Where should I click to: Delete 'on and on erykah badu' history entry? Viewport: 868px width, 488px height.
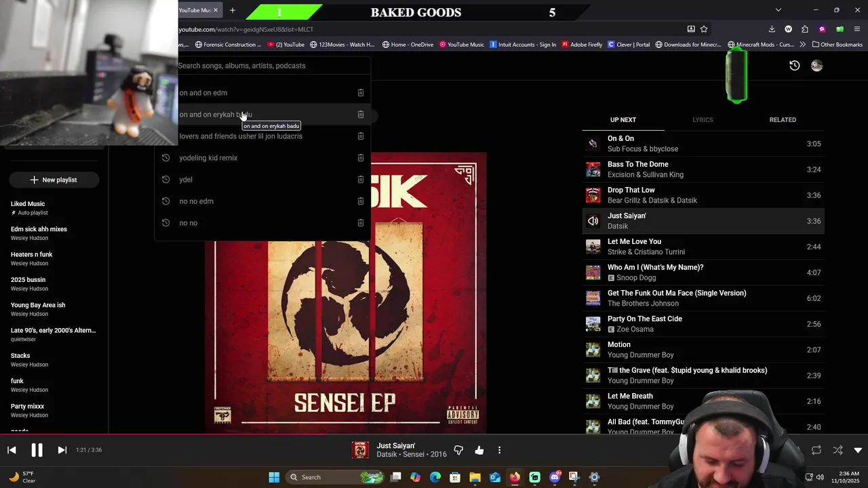(361, 115)
